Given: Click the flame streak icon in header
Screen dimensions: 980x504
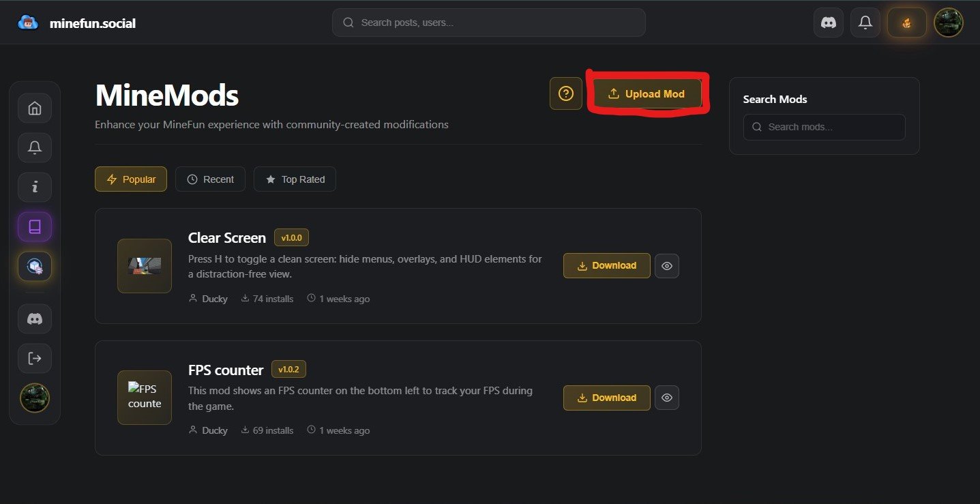Looking at the screenshot, I should point(906,23).
